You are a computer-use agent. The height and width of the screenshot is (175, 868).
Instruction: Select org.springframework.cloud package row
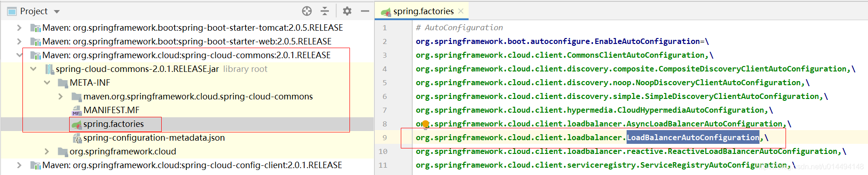click(123, 152)
